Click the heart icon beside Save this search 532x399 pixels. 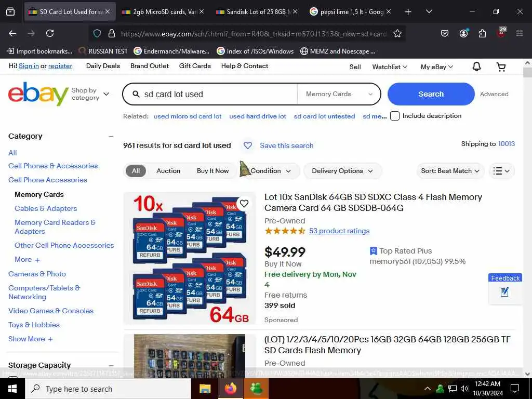coord(248,145)
